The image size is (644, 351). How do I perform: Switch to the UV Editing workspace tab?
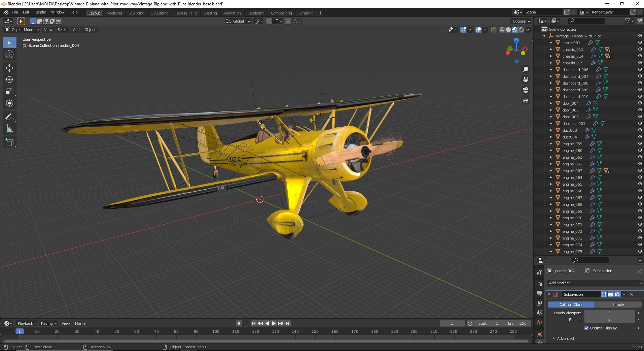[x=159, y=13]
